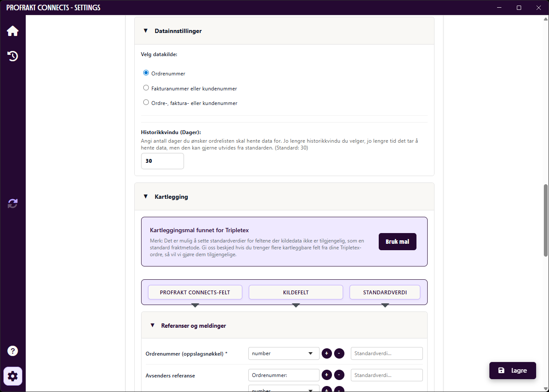The height and width of the screenshot is (392, 549).
Task: Save settings with the lagre button
Action: point(513,371)
